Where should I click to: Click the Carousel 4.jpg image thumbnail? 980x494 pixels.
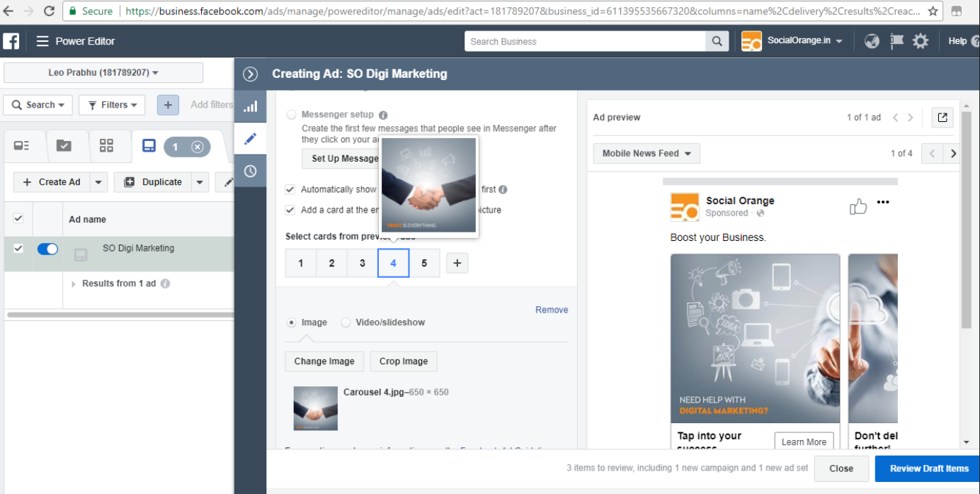[315, 408]
